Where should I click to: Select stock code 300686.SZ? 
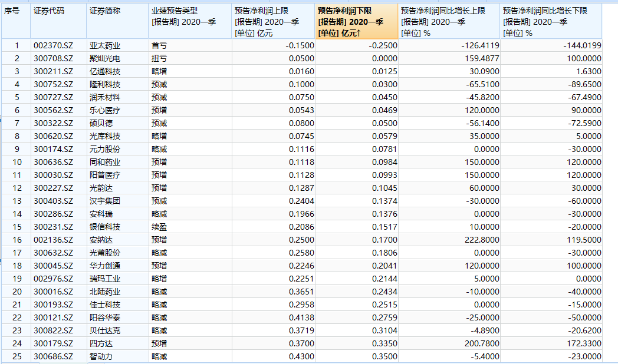[53, 357]
